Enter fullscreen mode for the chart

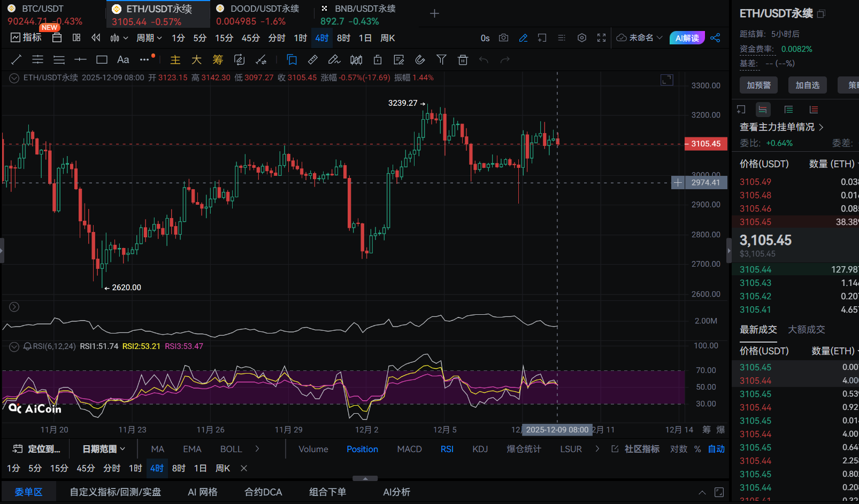click(601, 38)
